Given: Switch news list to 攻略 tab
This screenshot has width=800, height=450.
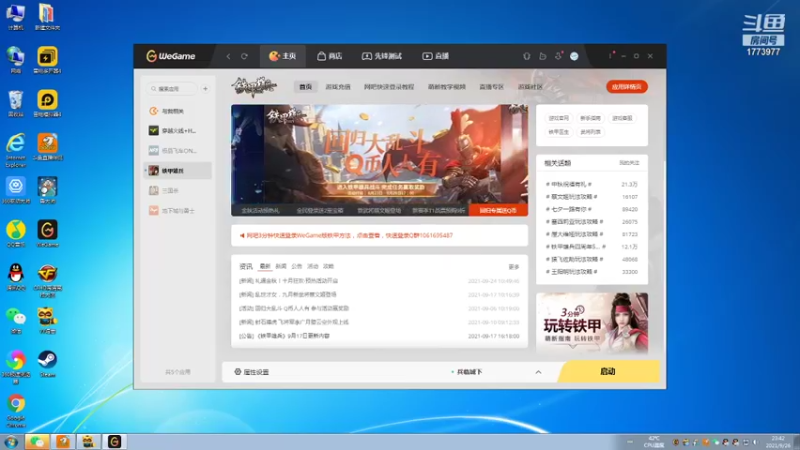Looking at the screenshot, I should coord(328,266).
